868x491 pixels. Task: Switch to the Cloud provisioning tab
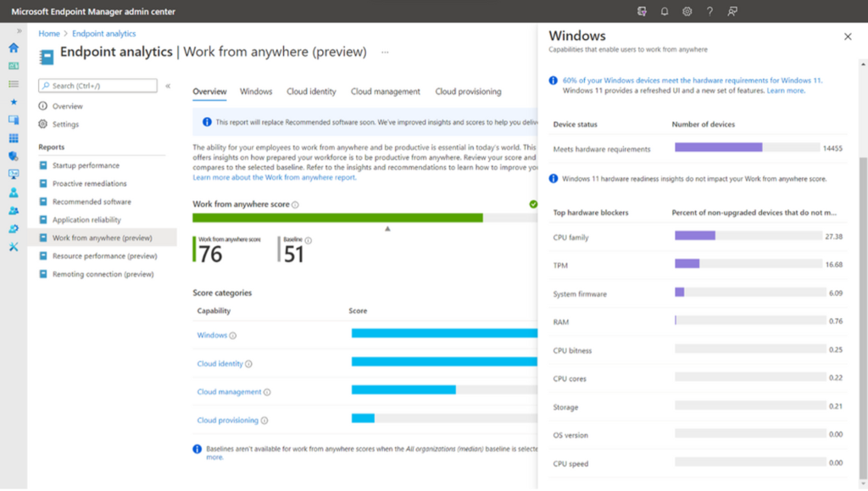tap(468, 92)
